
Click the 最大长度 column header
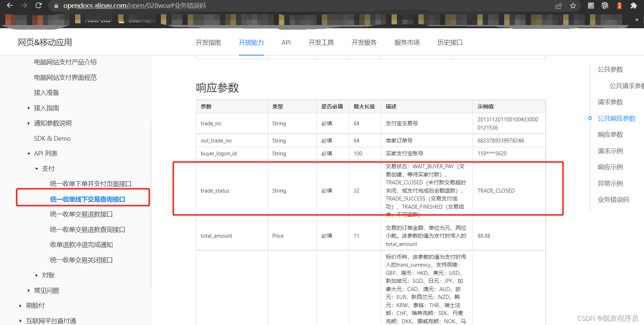tap(364, 107)
